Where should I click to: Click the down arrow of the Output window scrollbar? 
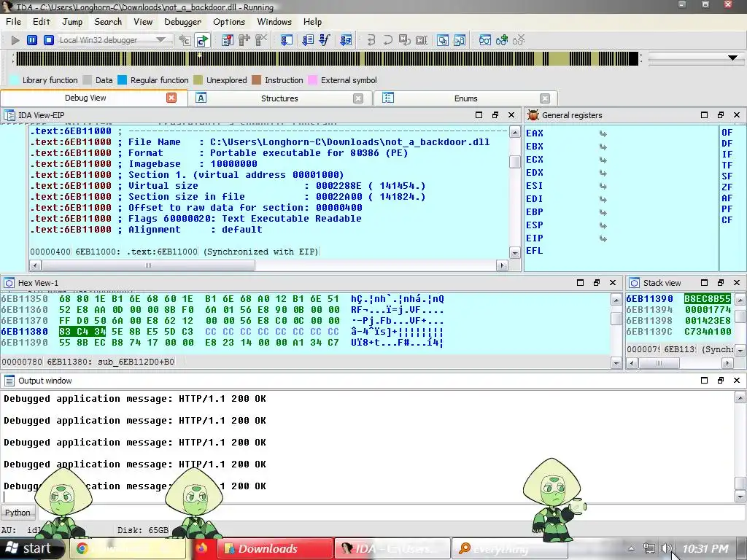tap(740, 497)
